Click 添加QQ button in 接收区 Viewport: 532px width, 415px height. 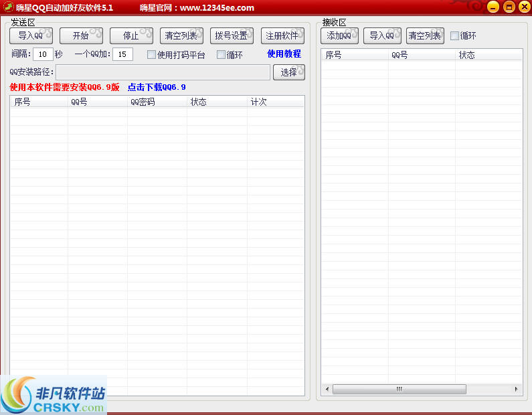(x=339, y=36)
